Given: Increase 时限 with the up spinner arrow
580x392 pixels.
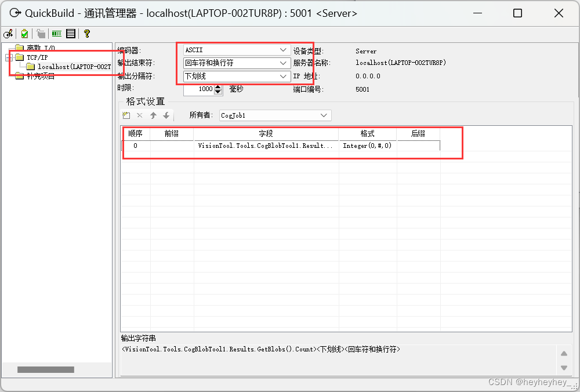Looking at the screenshot, I should [x=218, y=87].
